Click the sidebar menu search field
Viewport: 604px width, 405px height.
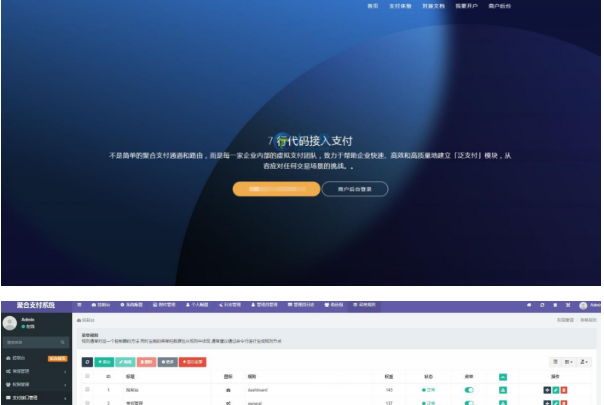(36, 342)
